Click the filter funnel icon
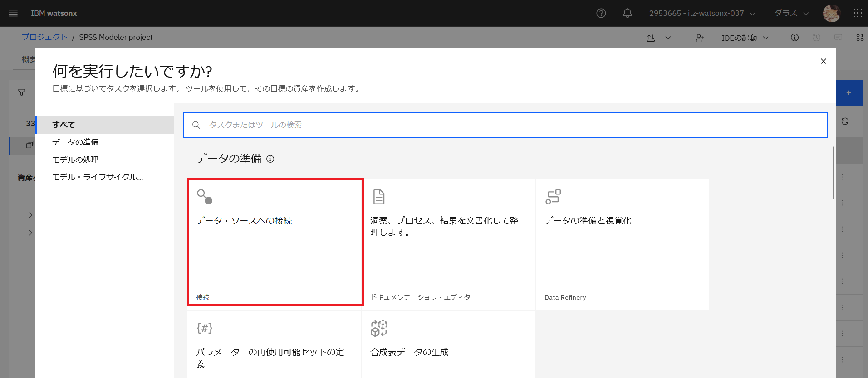The width and height of the screenshot is (868, 378). pyautogui.click(x=21, y=92)
